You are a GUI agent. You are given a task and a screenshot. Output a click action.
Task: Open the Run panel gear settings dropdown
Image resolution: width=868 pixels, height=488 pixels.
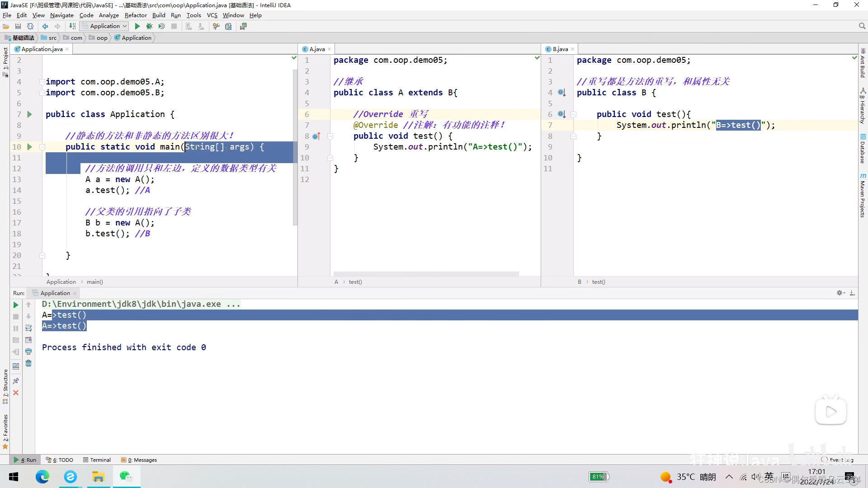[840, 293]
